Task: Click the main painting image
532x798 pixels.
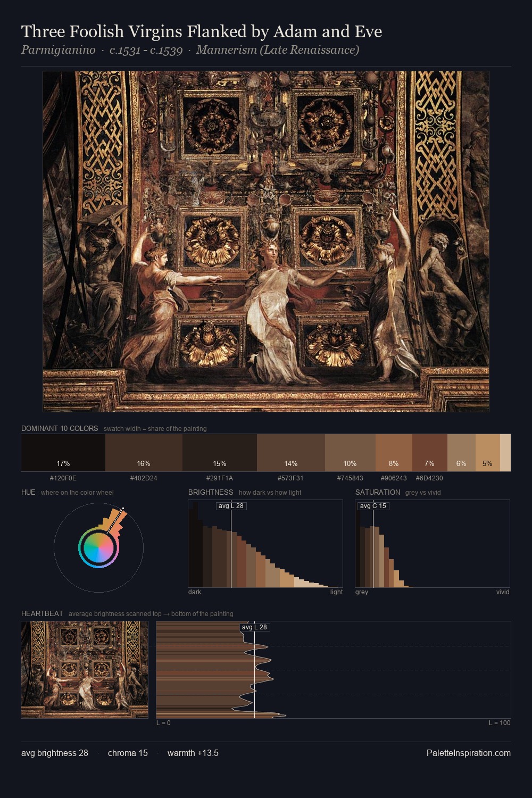Action: [x=266, y=242]
